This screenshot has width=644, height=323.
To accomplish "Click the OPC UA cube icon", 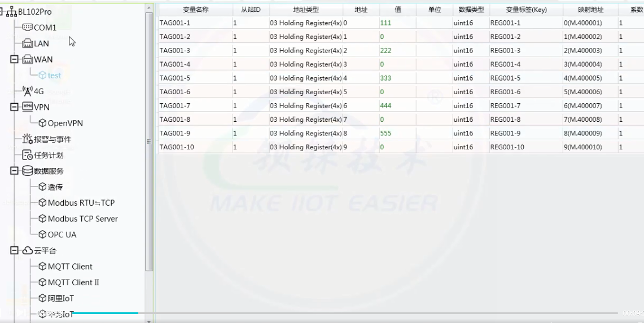I will click(42, 234).
